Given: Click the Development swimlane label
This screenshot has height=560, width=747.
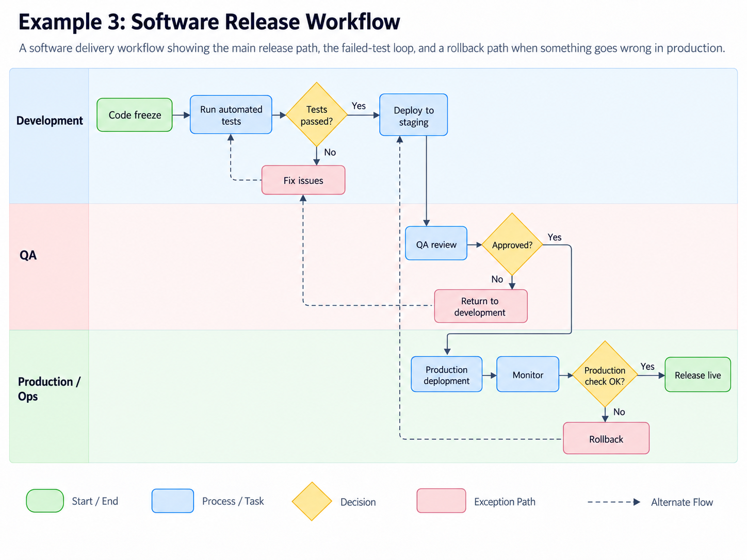Looking at the screenshot, I should click(50, 121).
